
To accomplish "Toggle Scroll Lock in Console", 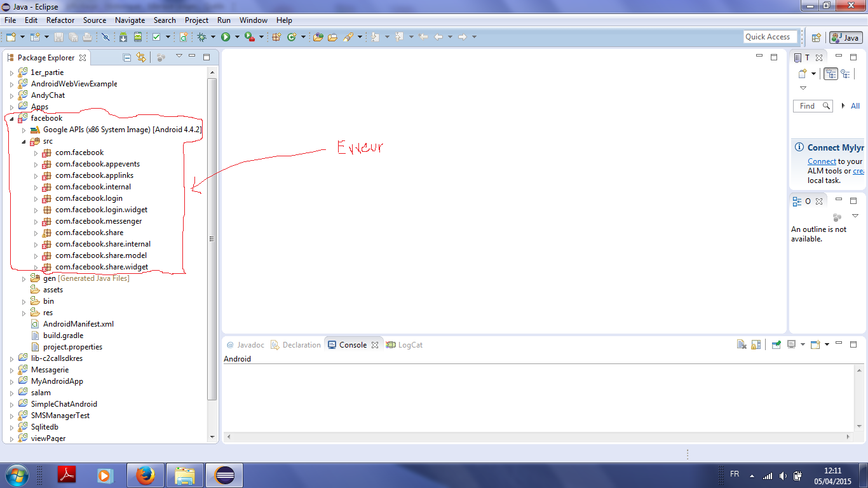I will tap(756, 344).
